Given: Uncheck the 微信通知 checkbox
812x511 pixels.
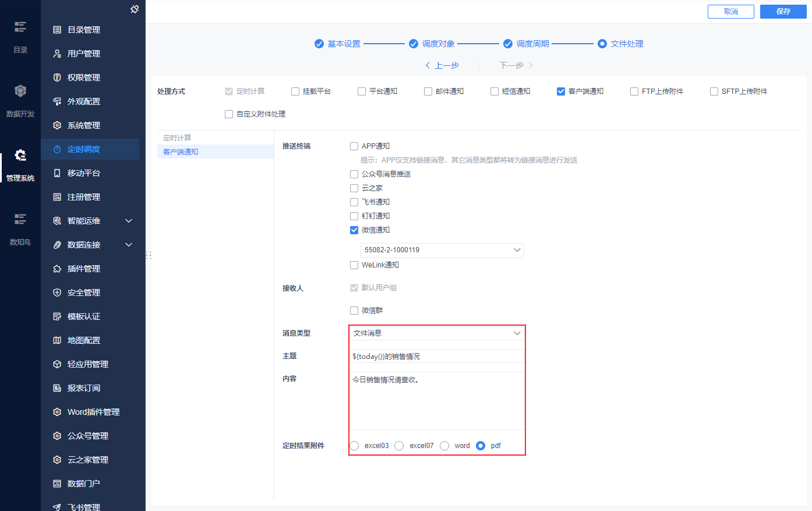Looking at the screenshot, I should (354, 230).
